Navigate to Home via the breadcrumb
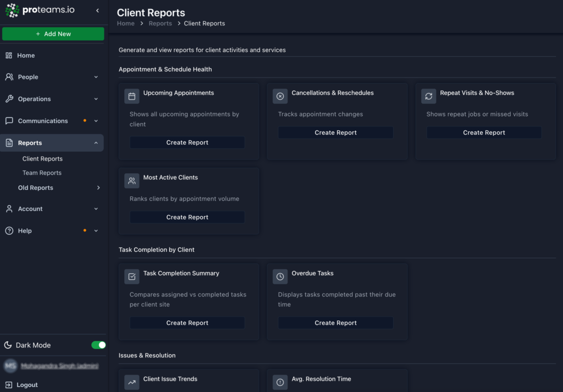 click(x=125, y=23)
